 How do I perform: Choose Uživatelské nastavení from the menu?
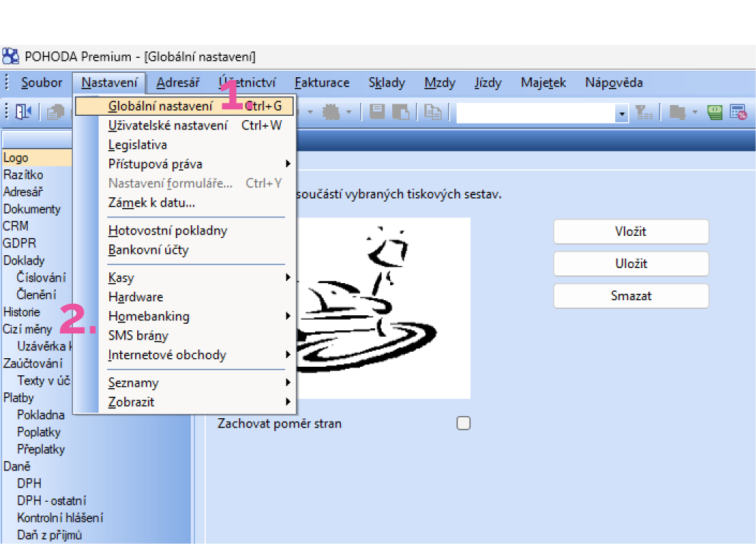pyautogui.click(x=184, y=125)
